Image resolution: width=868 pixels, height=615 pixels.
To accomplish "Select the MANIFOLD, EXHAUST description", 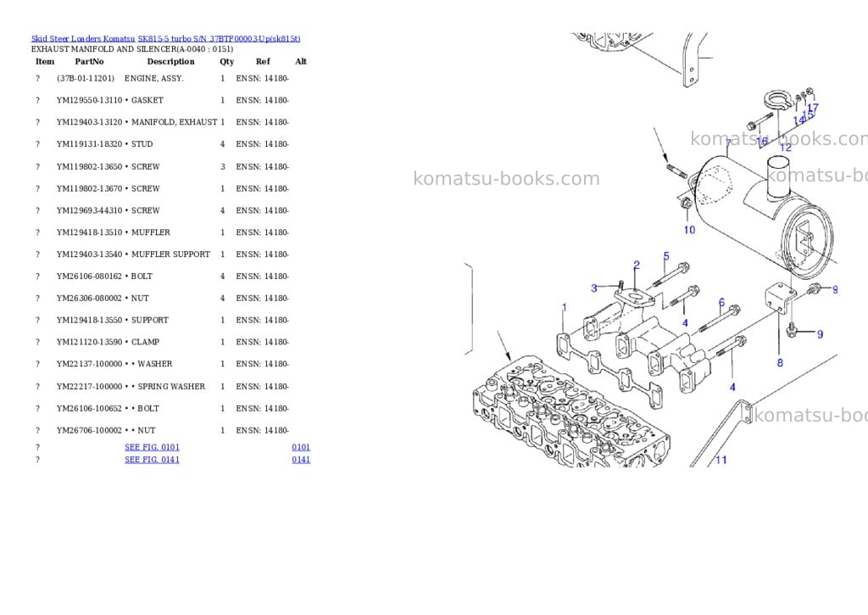I will point(175,122).
